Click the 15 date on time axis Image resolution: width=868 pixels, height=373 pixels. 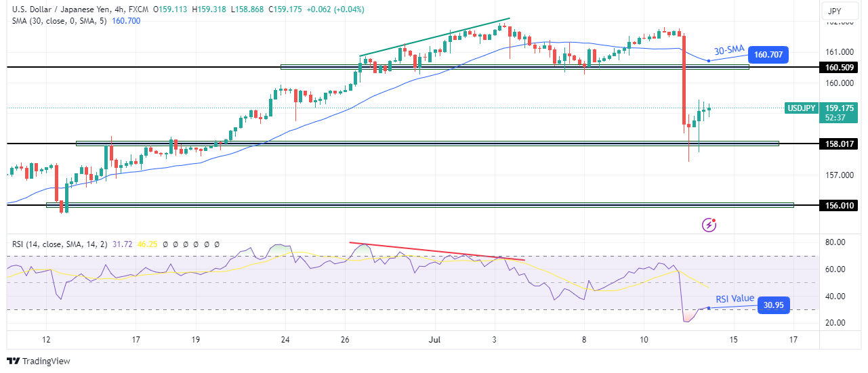pos(732,338)
